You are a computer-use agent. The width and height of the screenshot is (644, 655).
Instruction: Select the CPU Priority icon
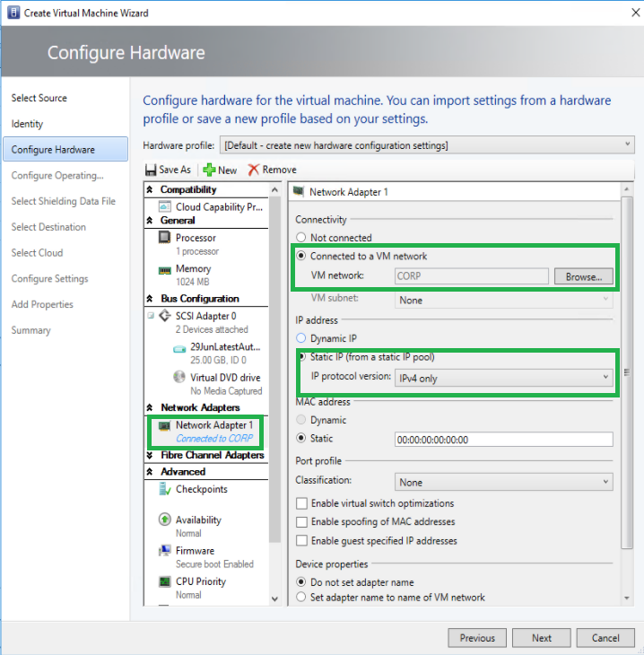click(164, 581)
